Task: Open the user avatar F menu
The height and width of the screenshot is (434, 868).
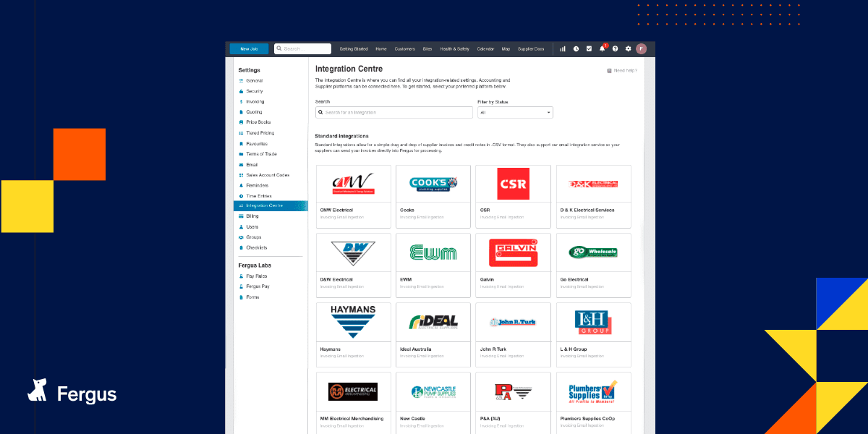Action: pyautogui.click(x=641, y=48)
